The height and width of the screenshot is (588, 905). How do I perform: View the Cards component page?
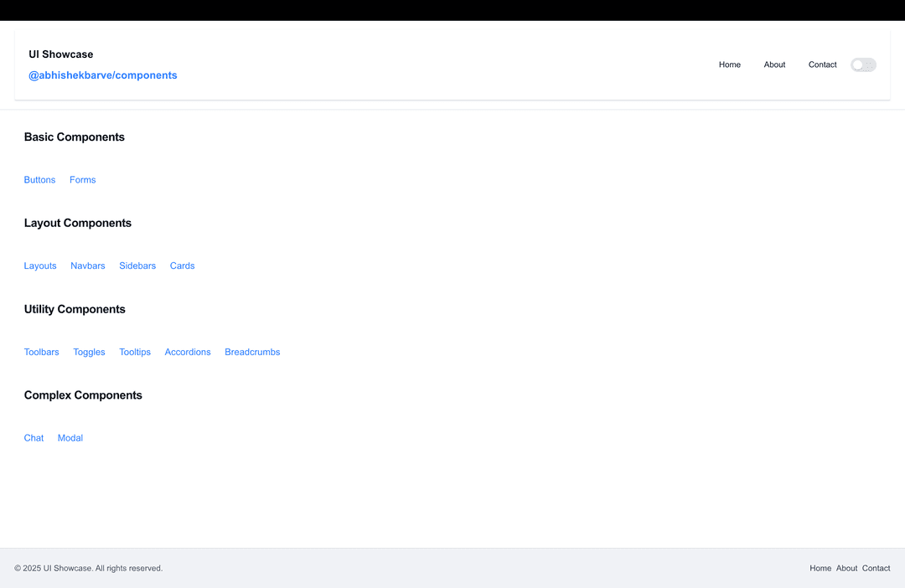point(182,266)
